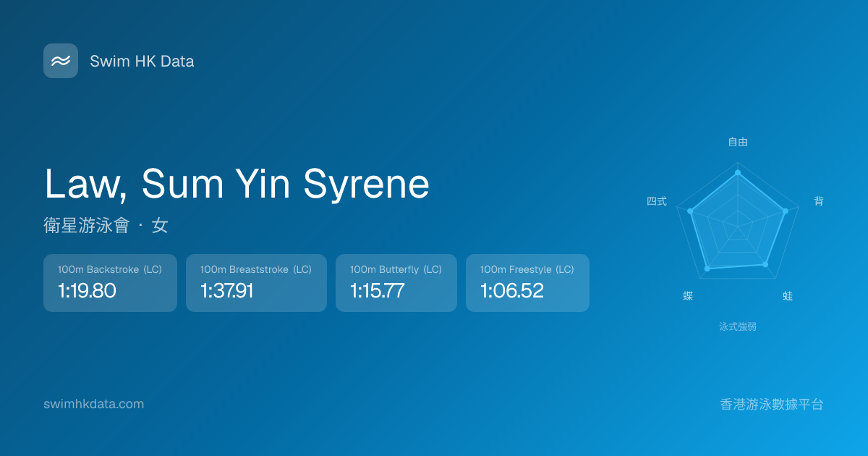The image size is (868, 456).
Task: Select the left-side data point near 四式
Action: point(691,211)
